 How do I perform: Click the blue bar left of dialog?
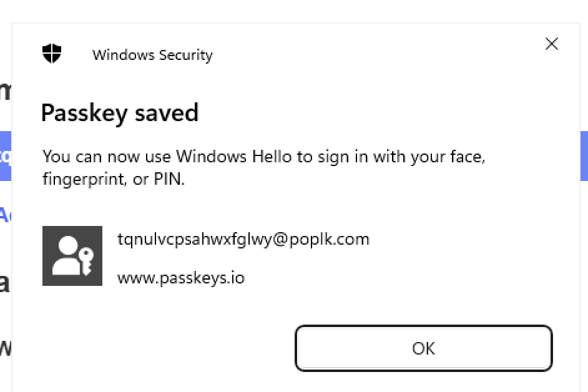point(6,155)
